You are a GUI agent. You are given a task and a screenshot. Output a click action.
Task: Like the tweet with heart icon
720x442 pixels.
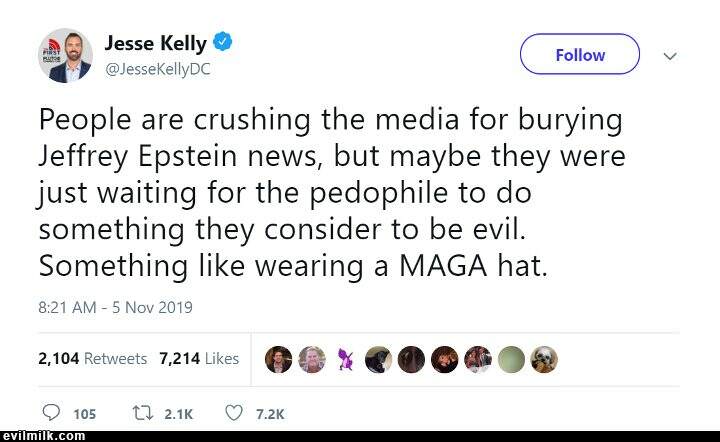[x=234, y=412]
